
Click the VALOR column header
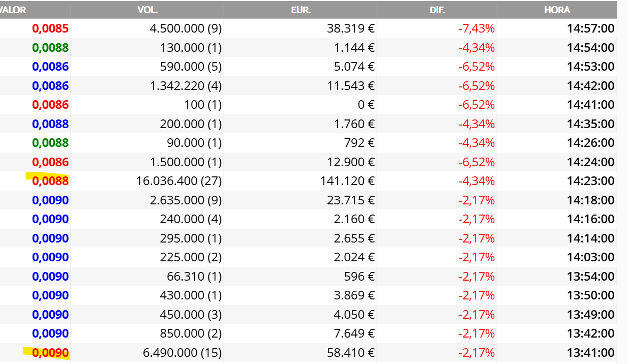tap(14, 10)
